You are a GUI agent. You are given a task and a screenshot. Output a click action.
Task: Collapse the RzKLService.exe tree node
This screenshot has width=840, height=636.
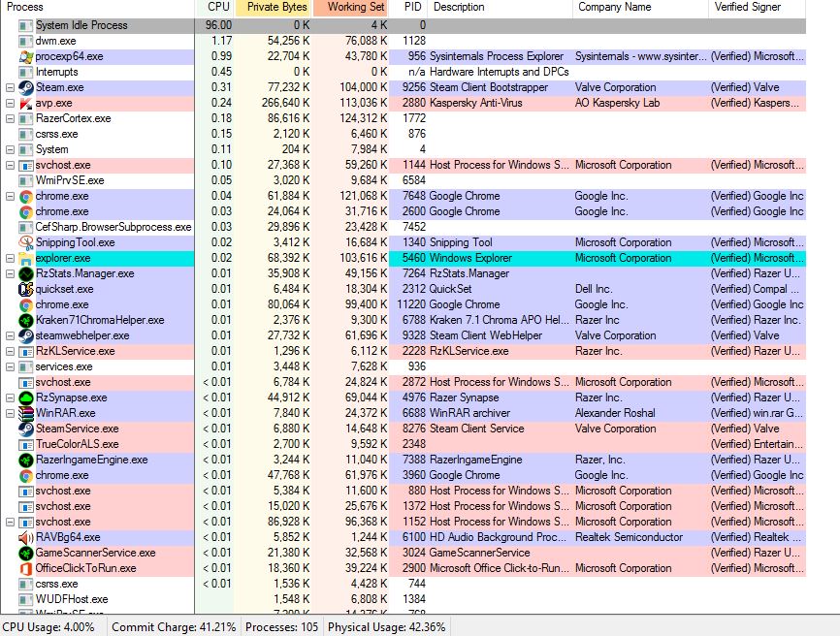click(10, 351)
